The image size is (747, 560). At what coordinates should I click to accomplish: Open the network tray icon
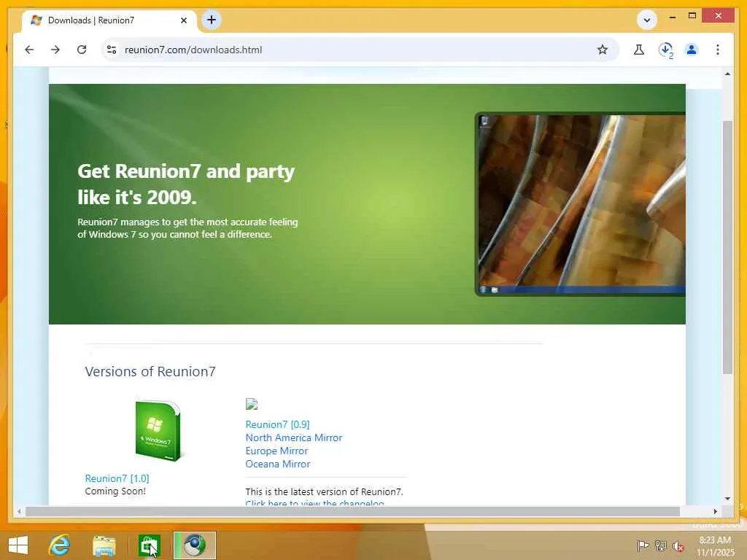pyautogui.click(x=660, y=545)
